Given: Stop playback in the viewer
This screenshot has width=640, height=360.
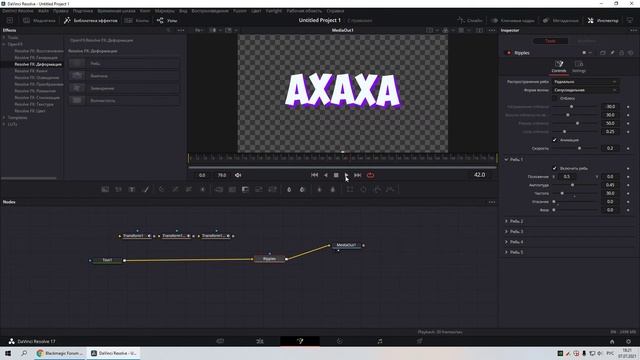Looking at the screenshot, I should [x=336, y=175].
